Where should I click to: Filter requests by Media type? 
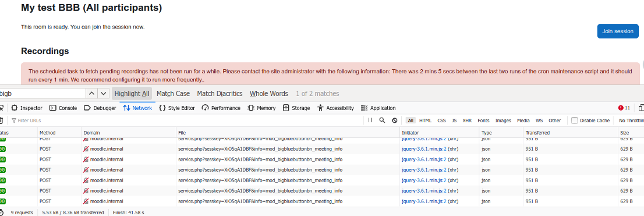point(523,121)
